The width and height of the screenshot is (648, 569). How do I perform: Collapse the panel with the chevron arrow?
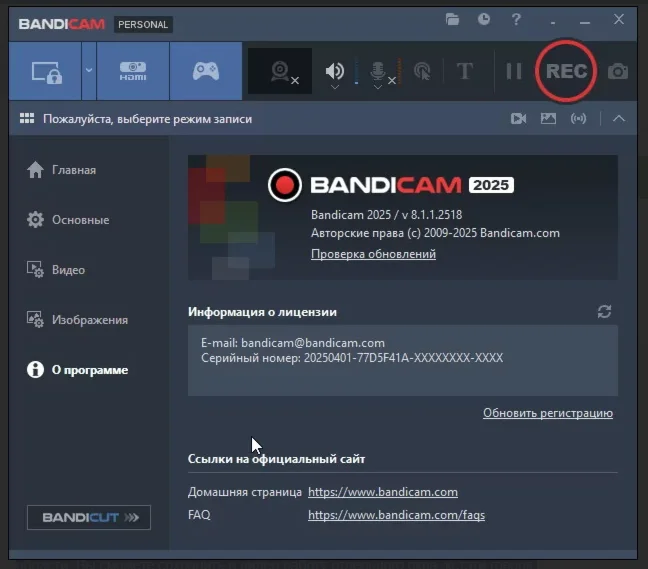tap(619, 118)
